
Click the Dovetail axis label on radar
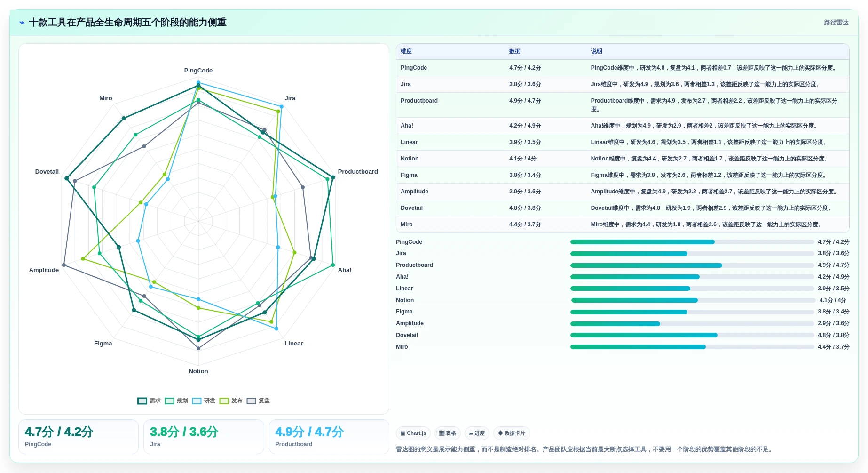[47, 172]
